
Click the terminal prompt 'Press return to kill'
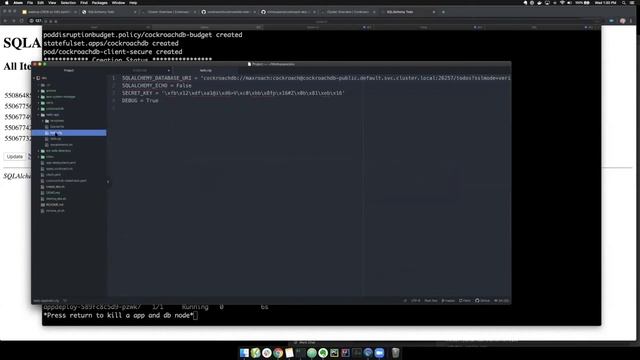(x=118, y=316)
